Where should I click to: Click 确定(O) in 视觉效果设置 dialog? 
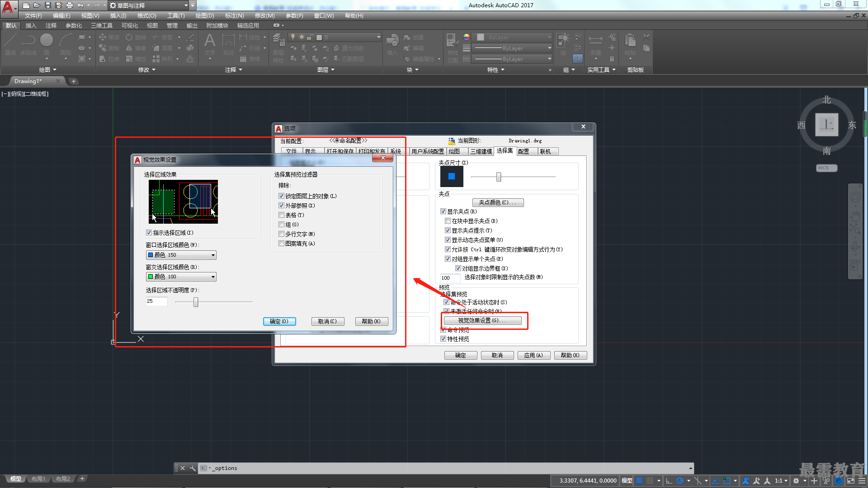(x=279, y=321)
